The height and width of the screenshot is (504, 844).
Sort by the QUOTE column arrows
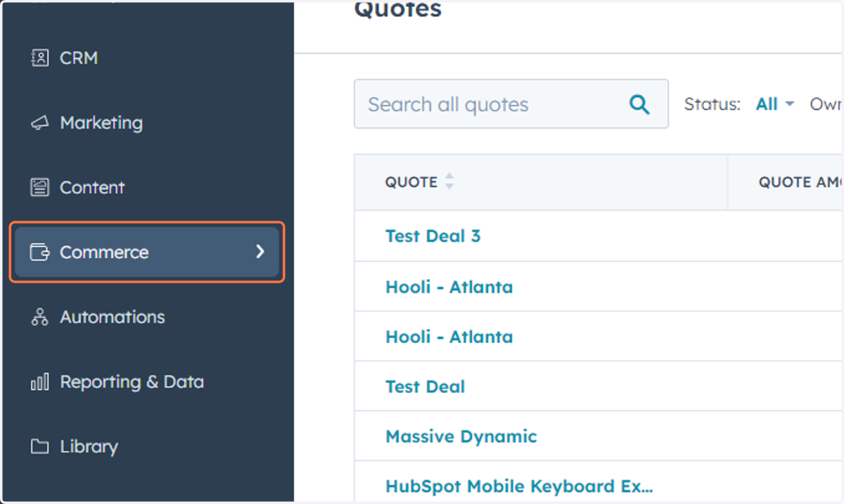(x=449, y=182)
